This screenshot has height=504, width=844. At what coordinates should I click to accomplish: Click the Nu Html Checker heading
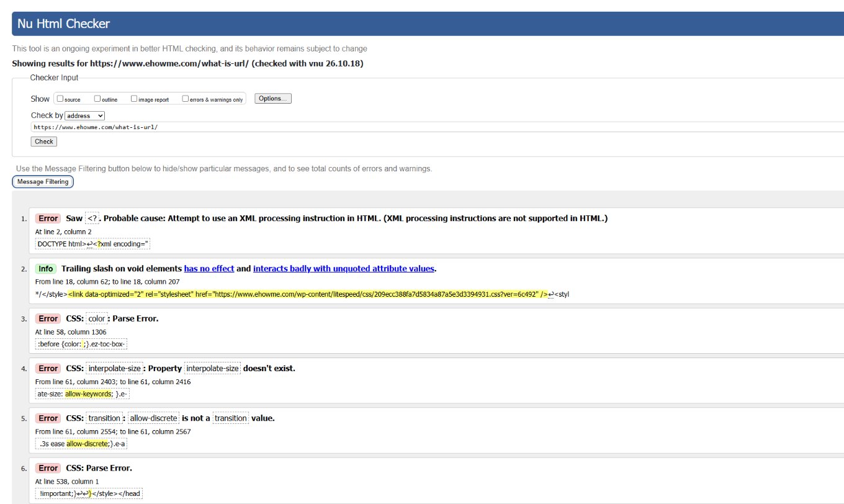point(64,24)
